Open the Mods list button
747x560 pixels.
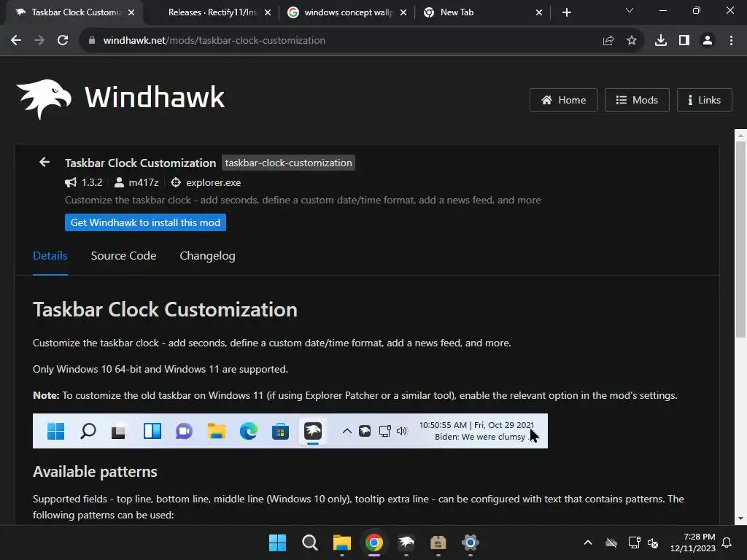coord(637,100)
